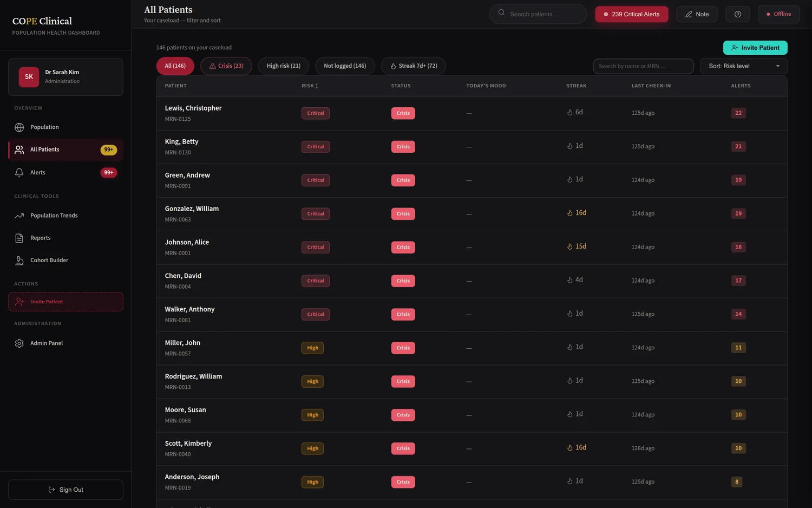
Task: Click the High risk tag for Miller, John
Action: click(x=313, y=348)
